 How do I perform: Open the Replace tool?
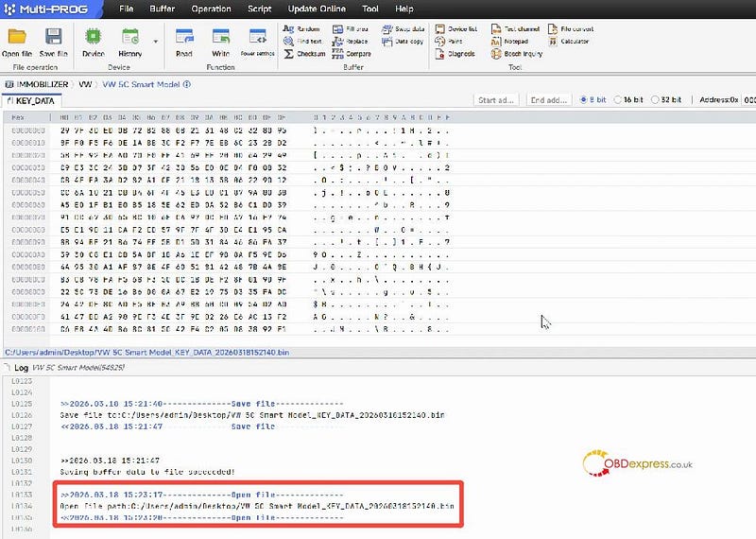click(x=350, y=42)
